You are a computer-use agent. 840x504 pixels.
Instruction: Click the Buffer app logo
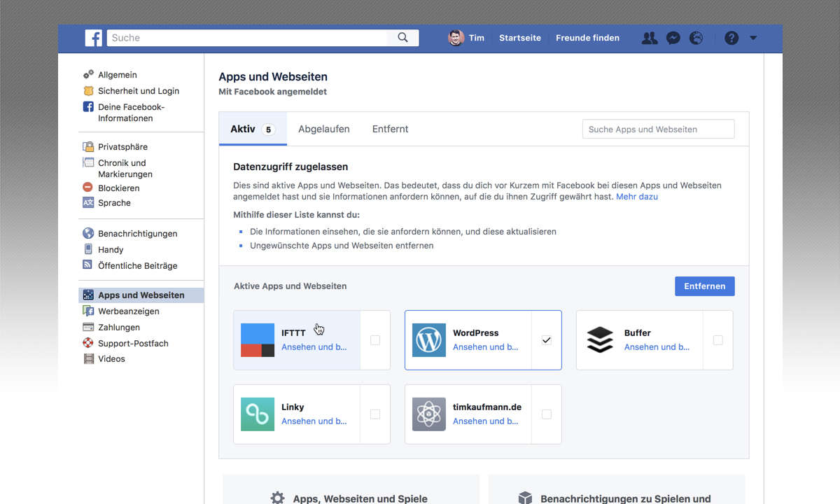coord(600,340)
